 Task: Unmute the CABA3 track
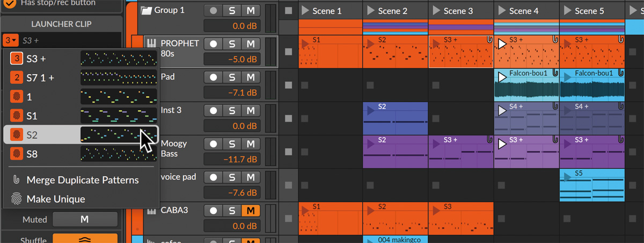[250, 211]
